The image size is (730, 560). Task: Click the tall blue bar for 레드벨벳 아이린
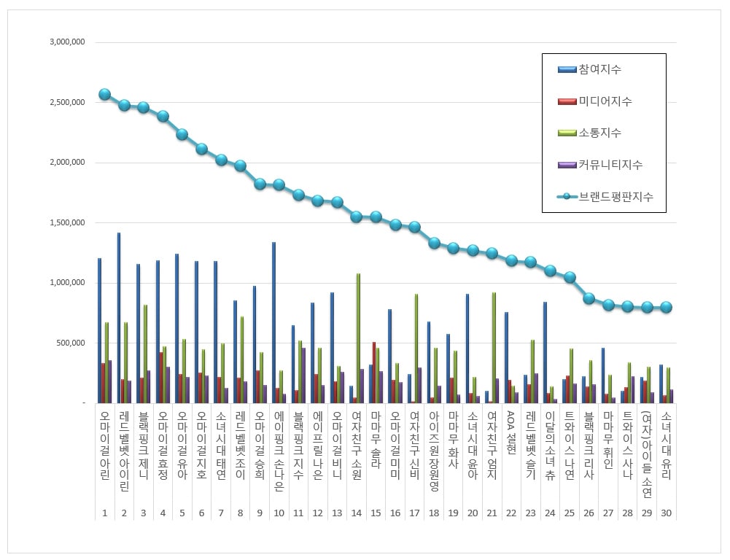pos(119,318)
